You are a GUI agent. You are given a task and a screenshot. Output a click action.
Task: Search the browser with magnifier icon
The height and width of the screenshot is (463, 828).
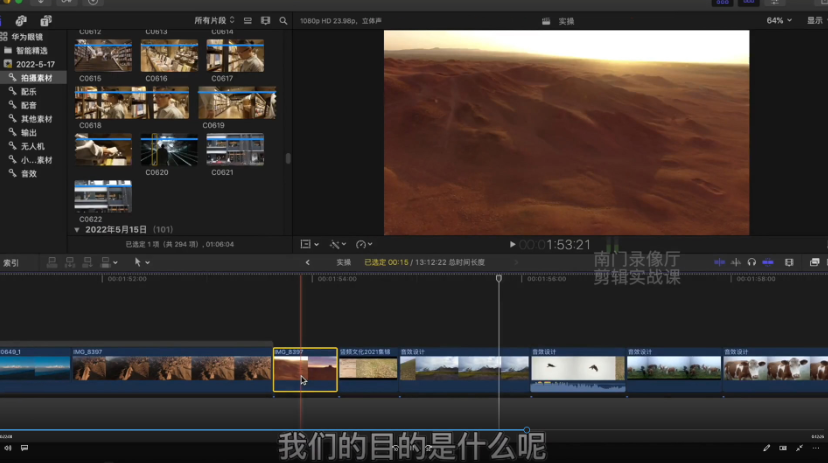pos(284,21)
